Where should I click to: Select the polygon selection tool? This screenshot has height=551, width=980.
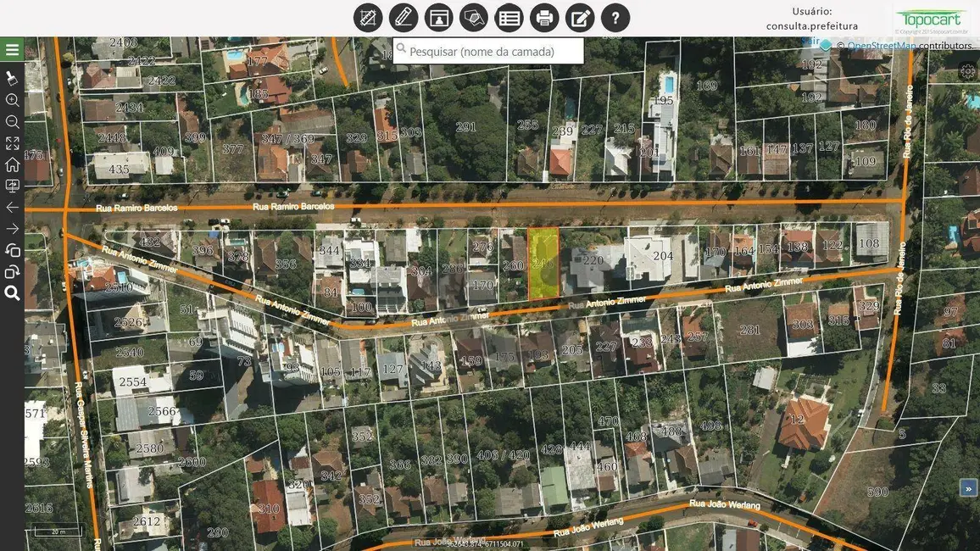(x=473, y=17)
